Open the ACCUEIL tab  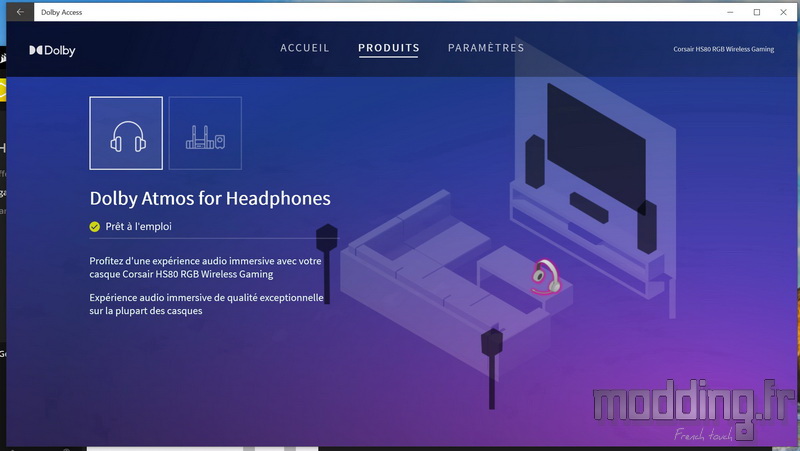pyautogui.click(x=305, y=48)
